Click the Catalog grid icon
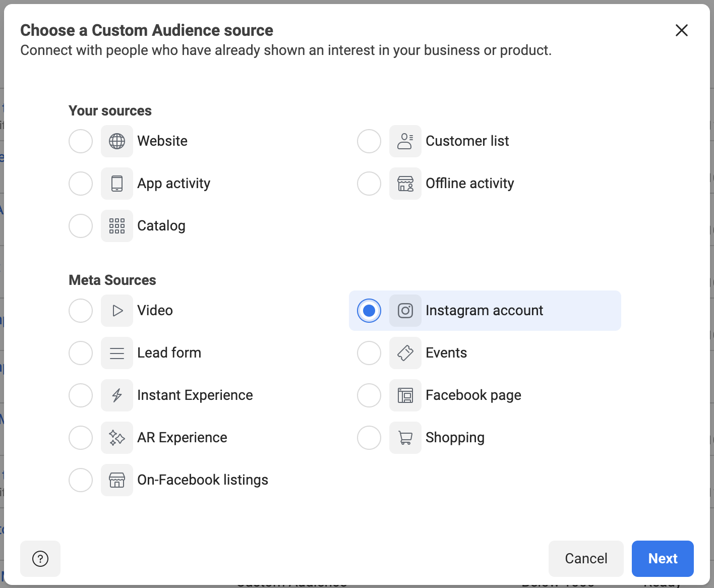The image size is (714, 588). [117, 226]
